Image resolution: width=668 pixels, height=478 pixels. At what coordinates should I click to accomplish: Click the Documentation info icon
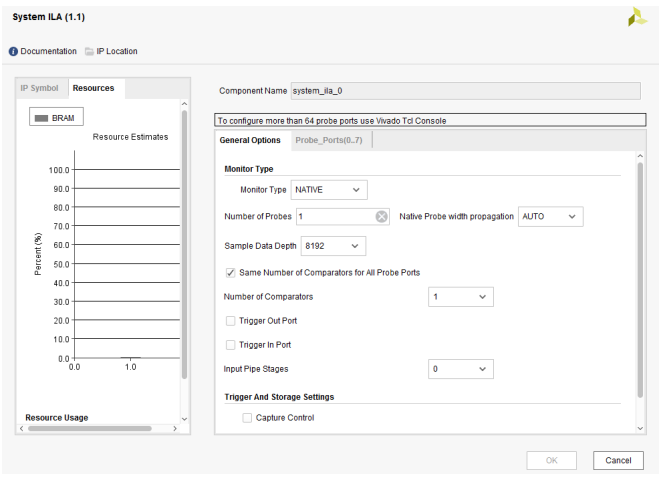tap(14, 51)
